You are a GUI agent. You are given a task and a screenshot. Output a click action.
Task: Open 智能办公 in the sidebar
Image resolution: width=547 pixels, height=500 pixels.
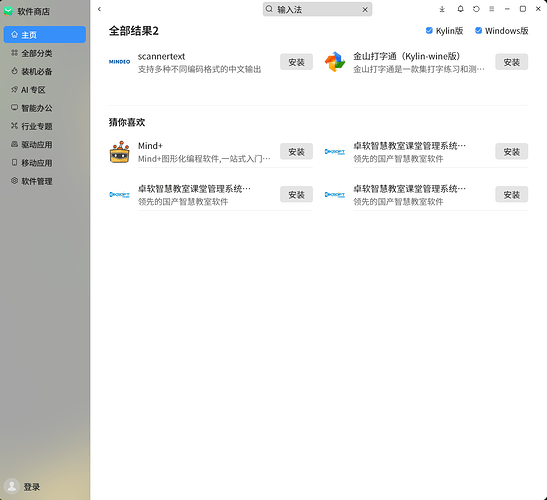click(45, 108)
